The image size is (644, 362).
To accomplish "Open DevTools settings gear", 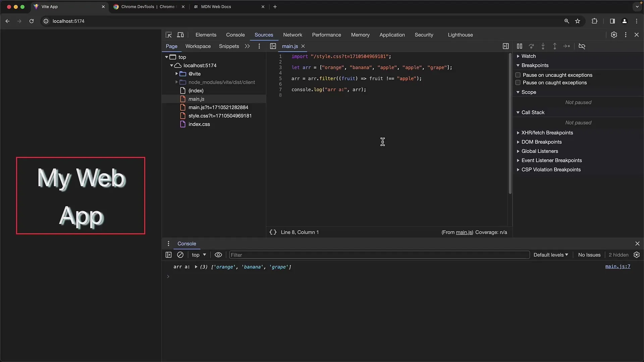I will coord(614,35).
